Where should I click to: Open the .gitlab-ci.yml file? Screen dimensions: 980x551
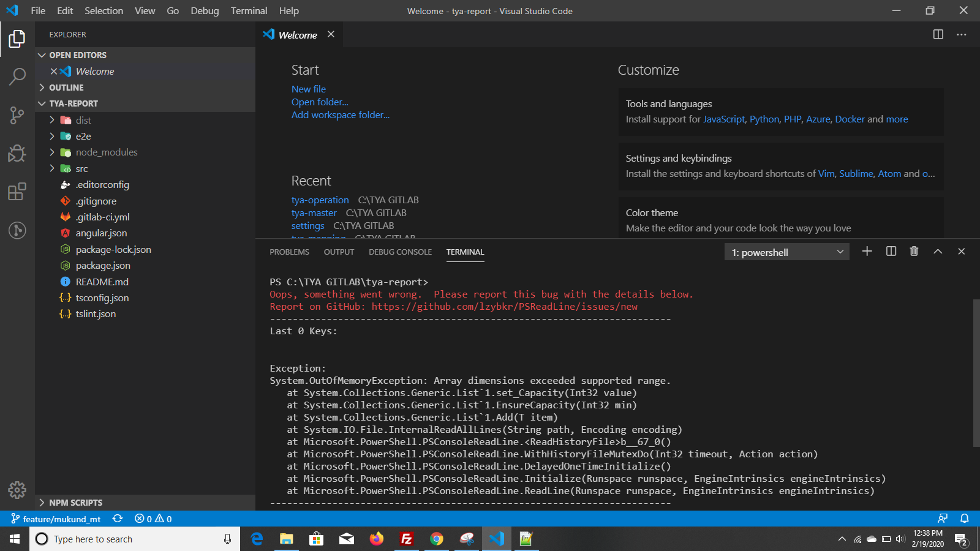pyautogui.click(x=145, y=217)
